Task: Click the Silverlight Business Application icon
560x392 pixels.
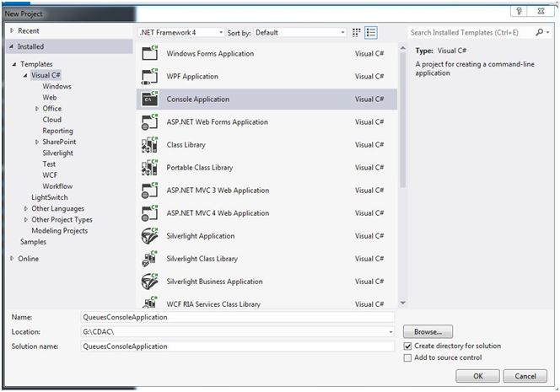Action: (149, 282)
